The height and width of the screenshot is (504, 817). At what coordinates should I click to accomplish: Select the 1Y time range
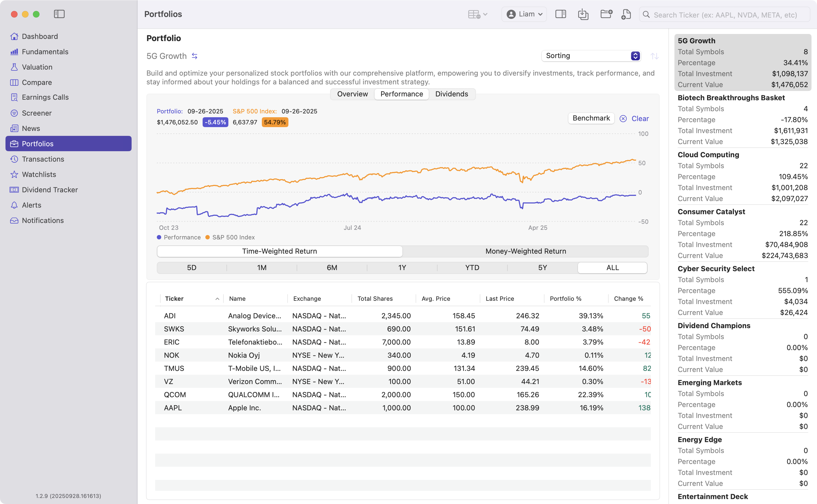pos(402,268)
